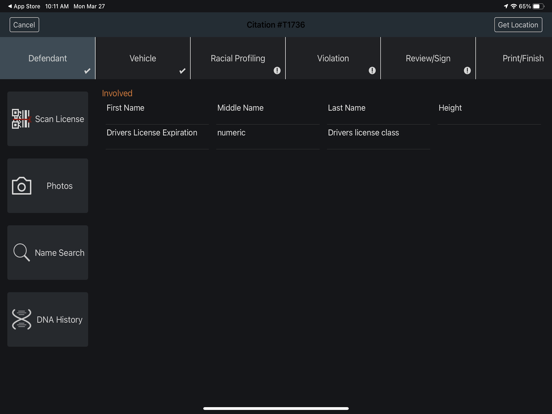
Task: Switch to the Vehicle tab
Action: [x=143, y=58]
